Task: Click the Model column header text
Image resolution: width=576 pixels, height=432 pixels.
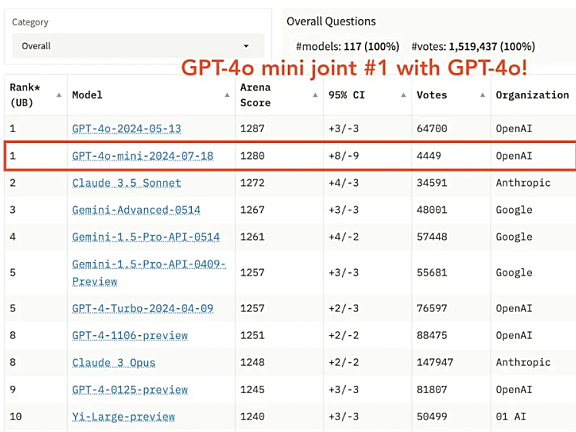Action: pyautogui.click(x=87, y=95)
